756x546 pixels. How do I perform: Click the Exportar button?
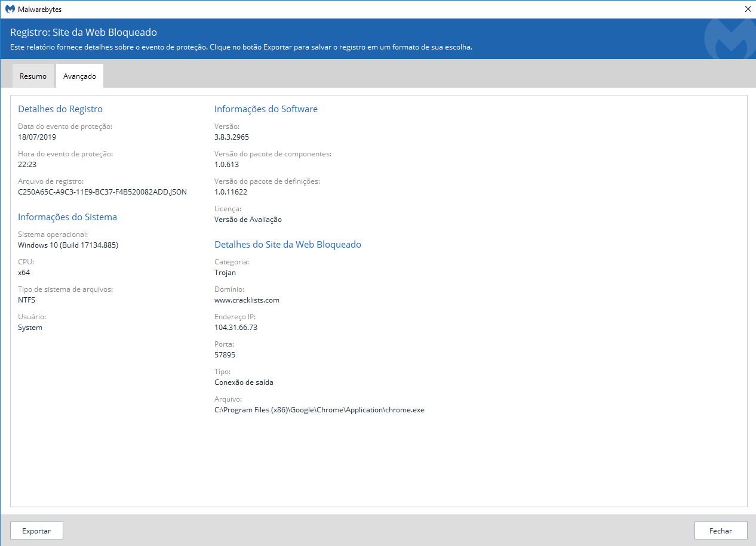36,530
